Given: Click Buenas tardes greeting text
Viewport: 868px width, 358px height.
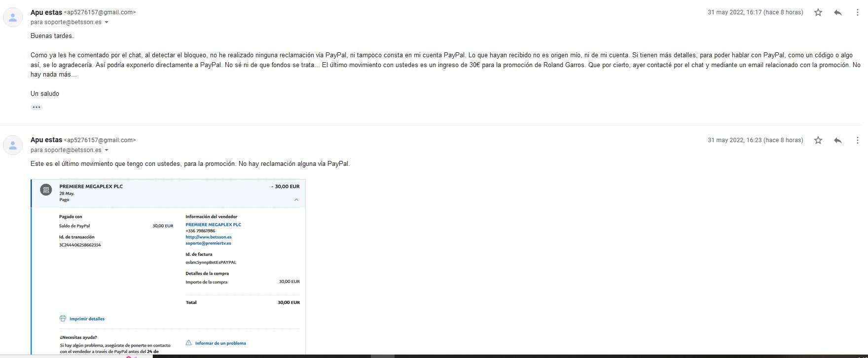Looking at the screenshot, I should point(52,36).
